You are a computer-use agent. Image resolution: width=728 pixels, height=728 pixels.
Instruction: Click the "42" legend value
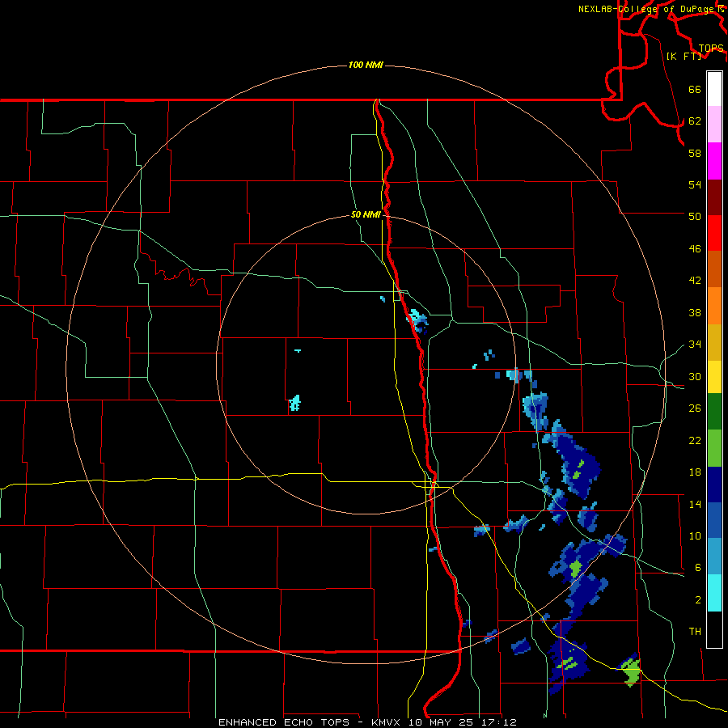click(x=695, y=281)
